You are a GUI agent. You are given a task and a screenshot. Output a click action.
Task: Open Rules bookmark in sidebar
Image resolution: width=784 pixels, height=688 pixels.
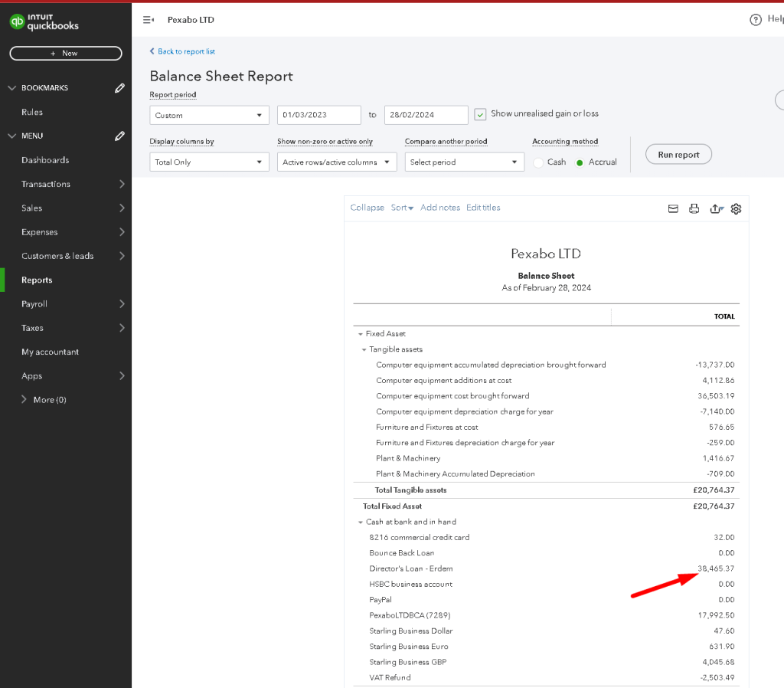click(32, 112)
